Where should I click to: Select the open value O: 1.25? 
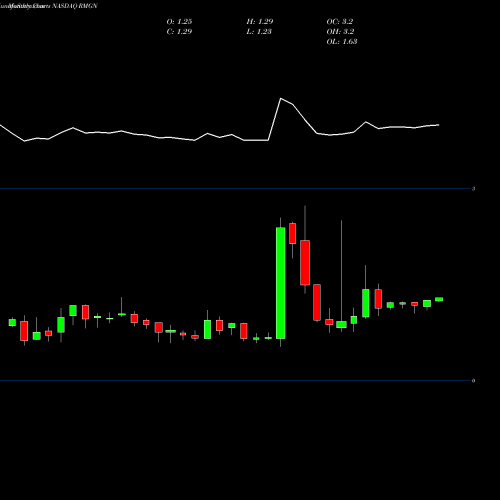coord(179,22)
